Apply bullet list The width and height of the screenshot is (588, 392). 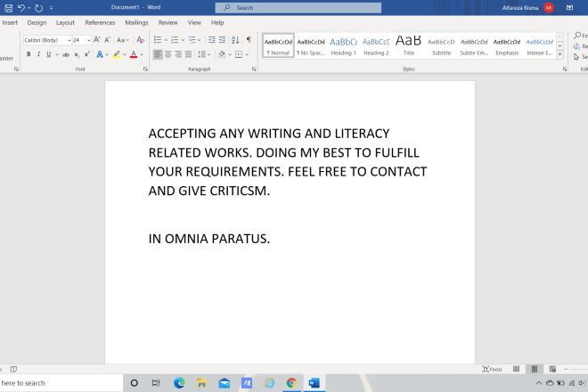coord(158,39)
